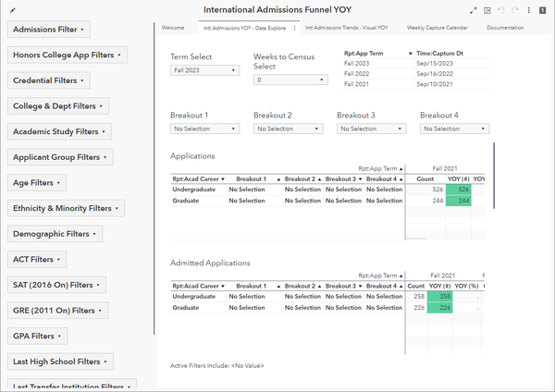This screenshot has height=392, width=555.
Task: Click Admitted Applications count 226 cell
Action: point(416,308)
